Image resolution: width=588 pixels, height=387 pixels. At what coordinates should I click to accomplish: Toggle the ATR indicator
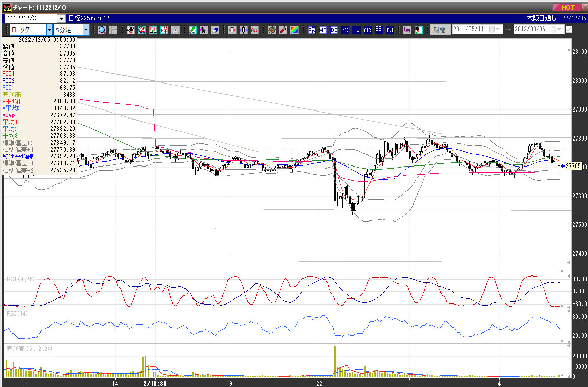[367, 30]
